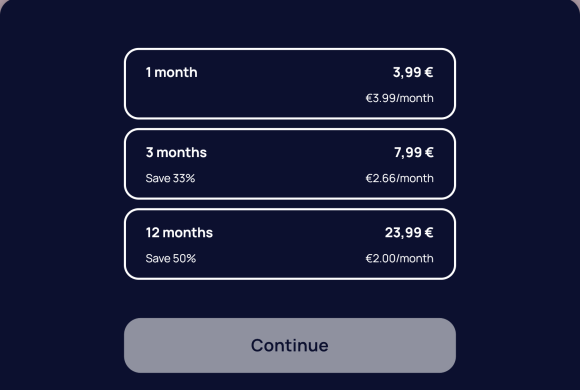Click the €3.99/month rate text
This screenshot has width=580, height=390.
click(x=399, y=98)
